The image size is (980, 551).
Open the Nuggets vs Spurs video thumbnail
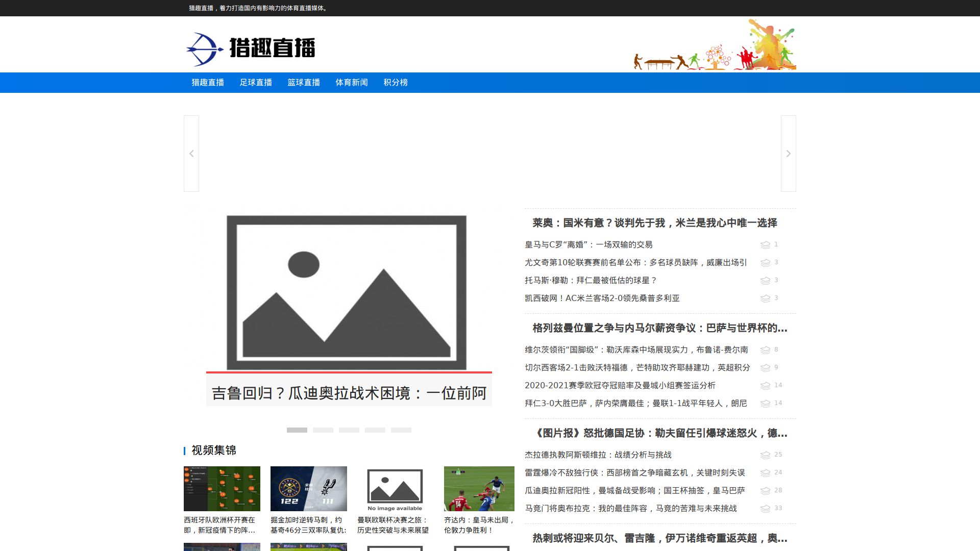click(309, 489)
